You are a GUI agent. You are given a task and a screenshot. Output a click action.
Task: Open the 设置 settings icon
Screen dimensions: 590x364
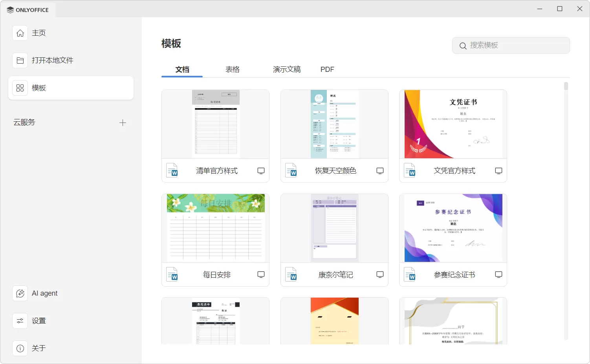20,320
